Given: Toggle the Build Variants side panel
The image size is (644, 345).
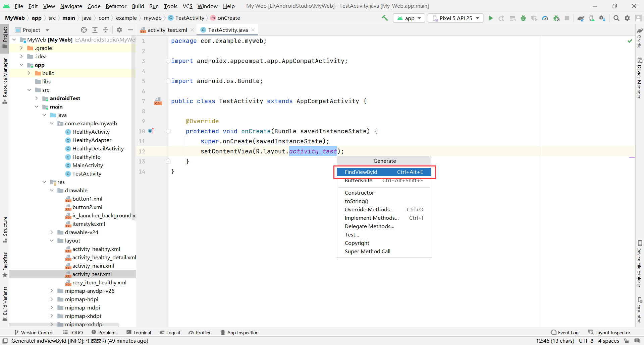Looking at the screenshot, I should 5,303.
